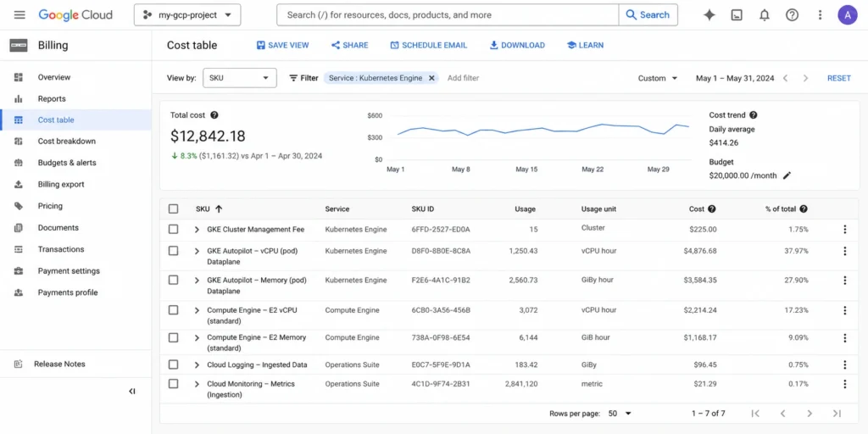868x434 pixels.
Task: Open the help question mark menu
Action: pyautogui.click(x=793, y=15)
